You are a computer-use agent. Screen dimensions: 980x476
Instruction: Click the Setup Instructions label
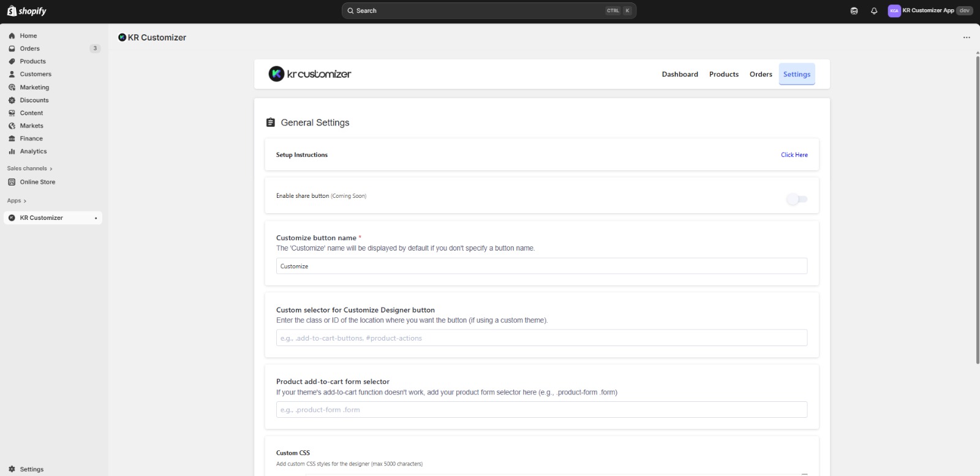click(x=302, y=155)
